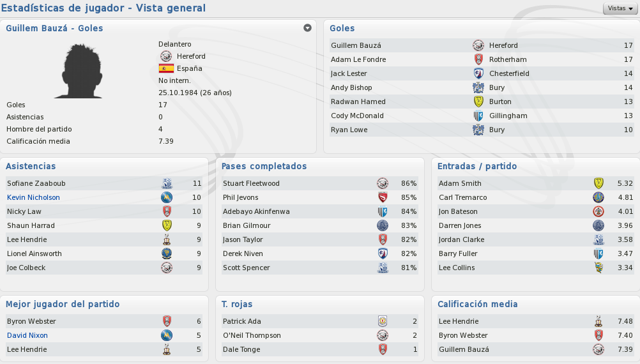640x364 pixels.
Task: Click club badge next to Phil Jevons
Action: coord(383,197)
